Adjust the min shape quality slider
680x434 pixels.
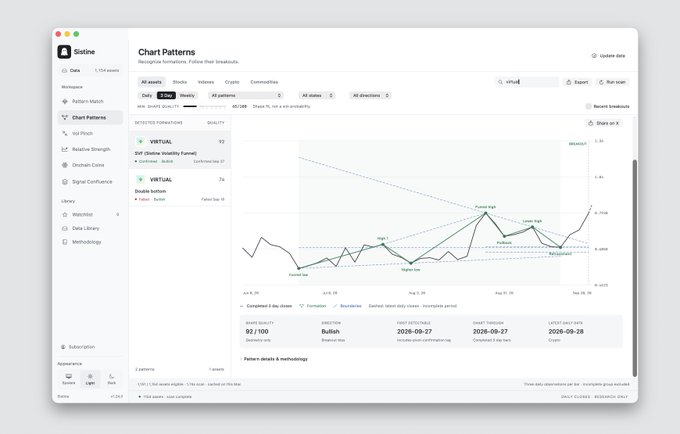pyautogui.click(x=204, y=106)
